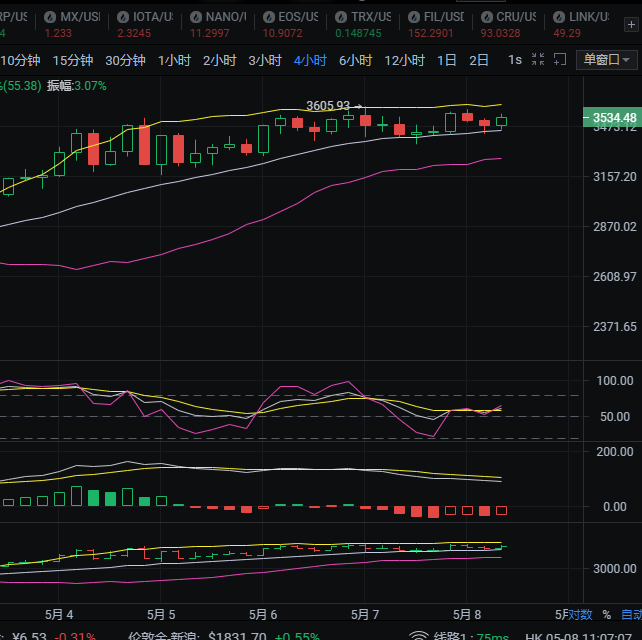
Task: Toggle 自动 auto scale
Action: pyautogui.click(x=631, y=614)
